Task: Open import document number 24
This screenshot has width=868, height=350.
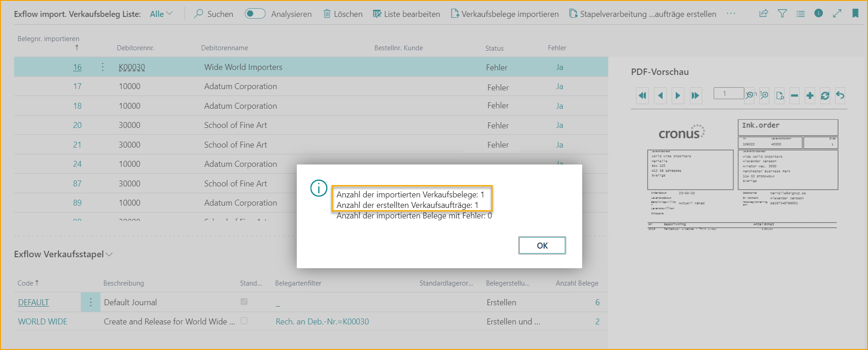Action: [77, 164]
